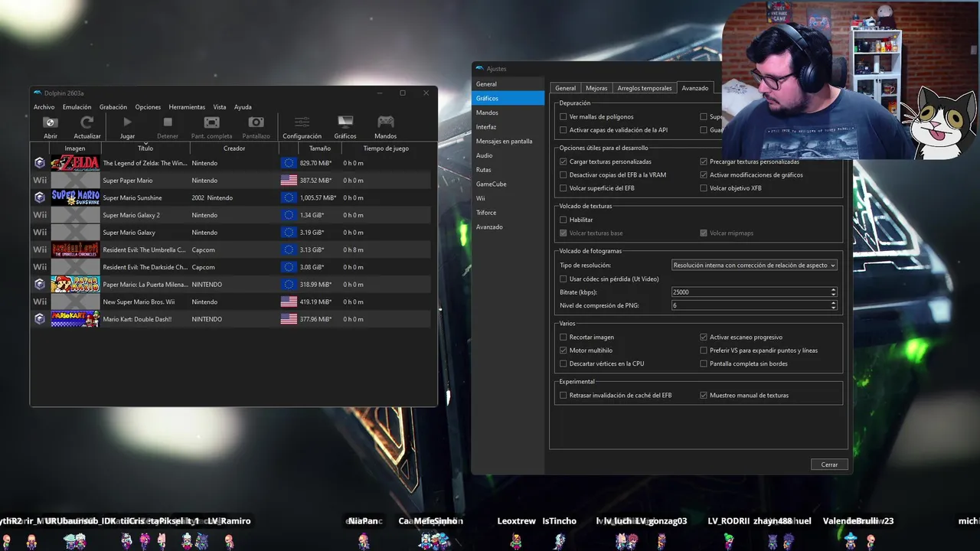Click the Cerrar button
Screen dimensions: 980x551
829,465
